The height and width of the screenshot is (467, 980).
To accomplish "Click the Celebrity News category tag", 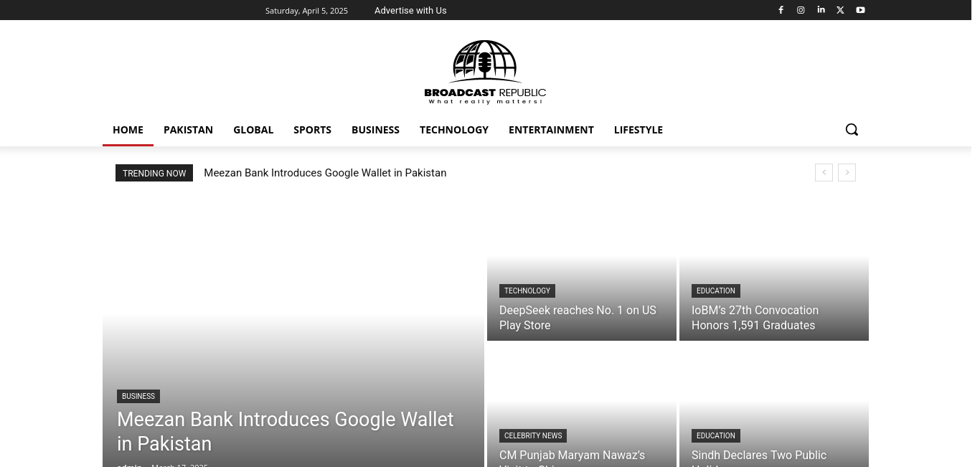I will 533,435.
